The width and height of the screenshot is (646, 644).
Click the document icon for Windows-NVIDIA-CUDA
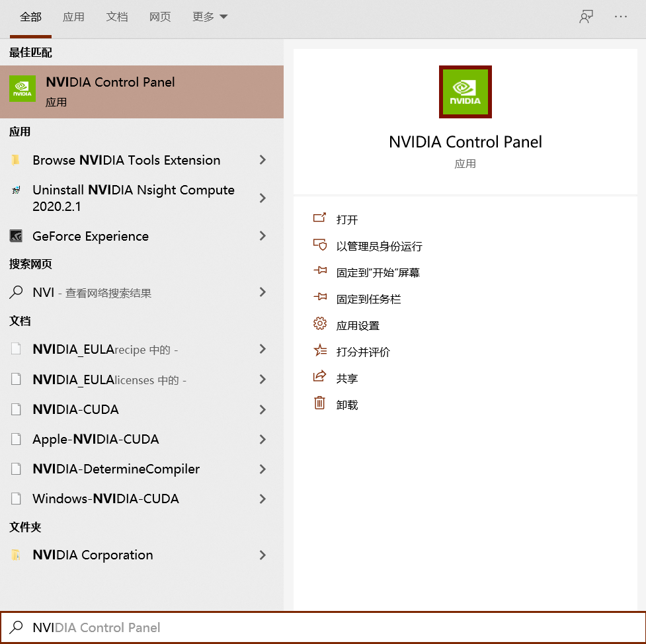click(16, 499)
